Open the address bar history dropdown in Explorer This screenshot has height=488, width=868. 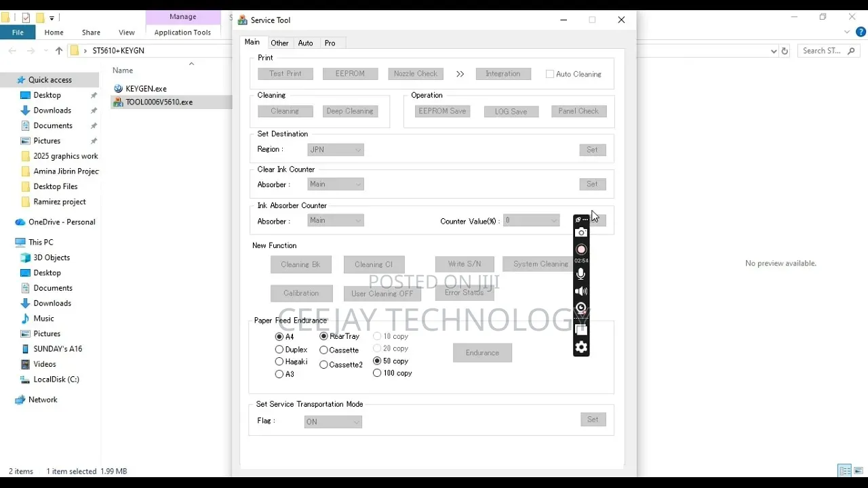(x=774, y=51)
